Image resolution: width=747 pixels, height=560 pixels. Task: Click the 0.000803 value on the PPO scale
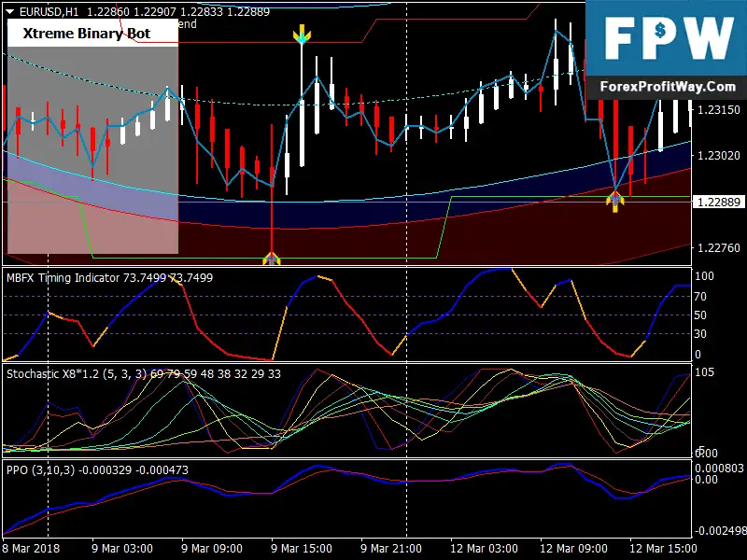point(719,469)
